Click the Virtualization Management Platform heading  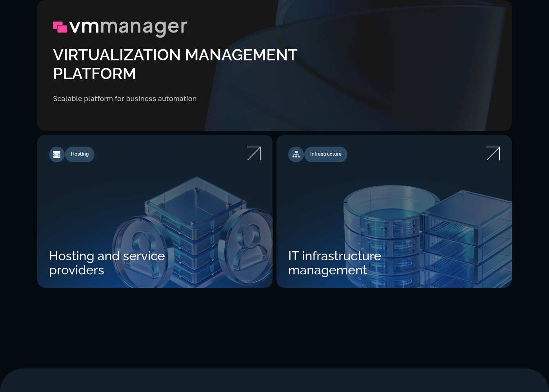coord(175,64)
